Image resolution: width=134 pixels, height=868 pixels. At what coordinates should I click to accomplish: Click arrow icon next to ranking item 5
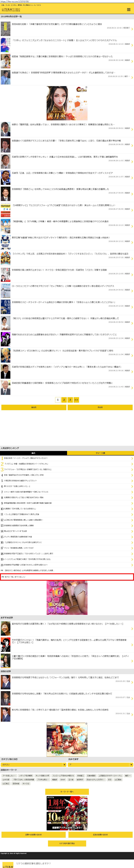coord(132,481)
